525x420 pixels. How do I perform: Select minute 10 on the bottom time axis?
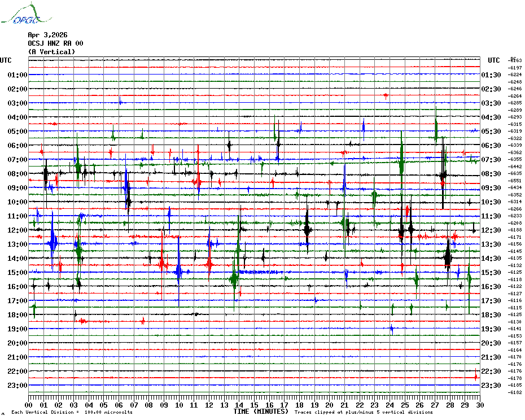pos(179,405)
